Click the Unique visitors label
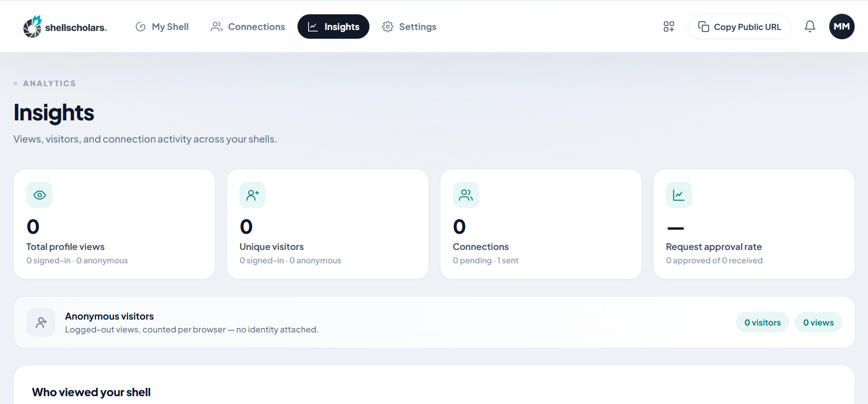This screenshot has height=404, width=868. [x=272, y=247]
